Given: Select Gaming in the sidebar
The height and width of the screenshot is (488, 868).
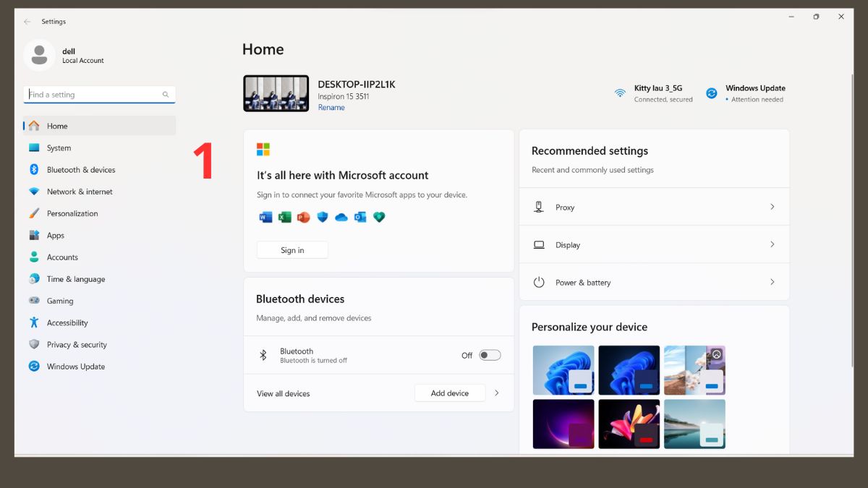Looking at the screenshot, I should (100, 301).
